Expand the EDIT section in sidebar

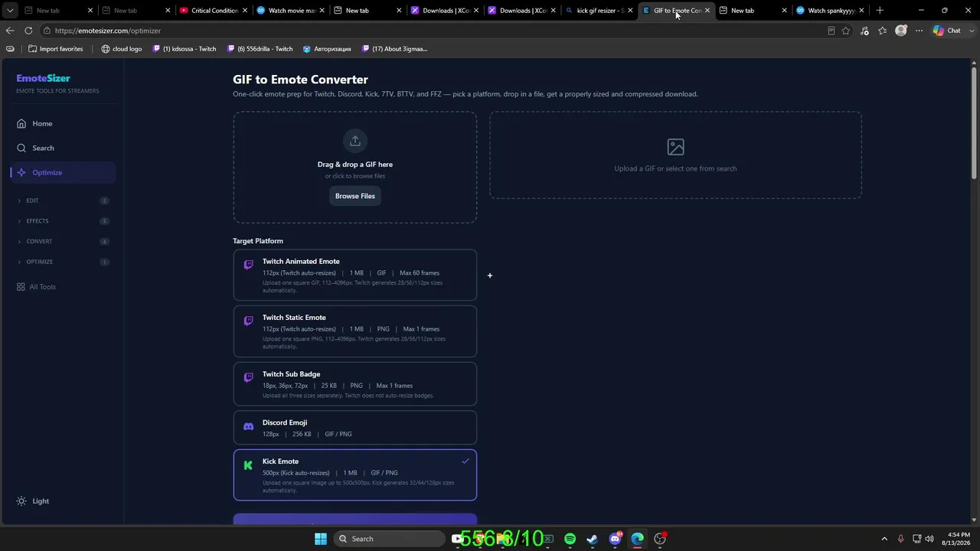click(x=63, y=201)
